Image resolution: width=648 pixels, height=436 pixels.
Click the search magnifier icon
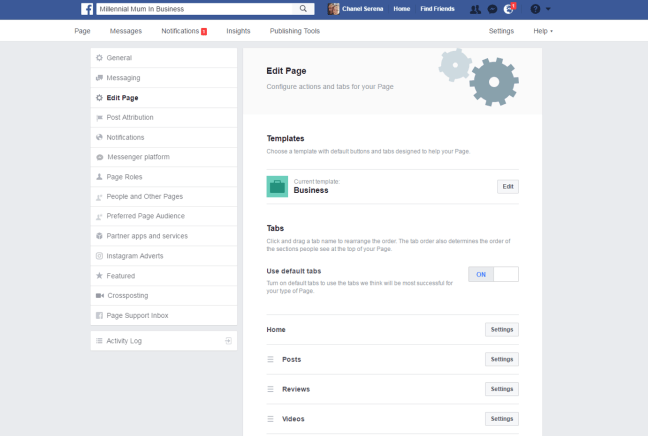(303, 9)
